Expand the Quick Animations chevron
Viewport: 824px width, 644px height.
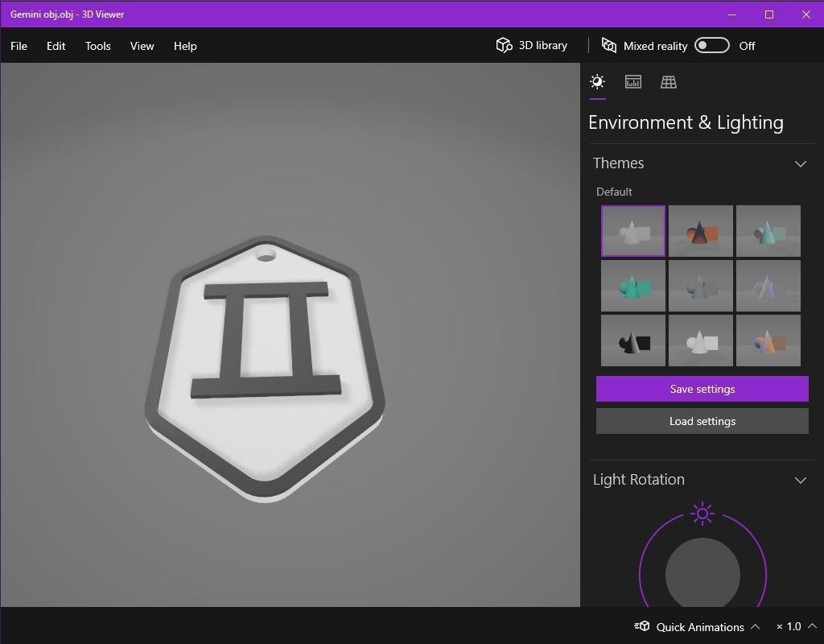[755, 626]
